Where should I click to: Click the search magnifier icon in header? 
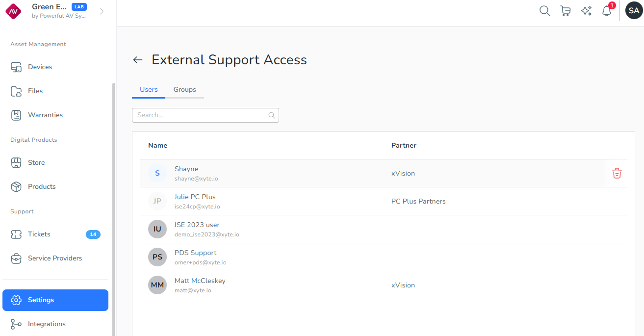[x=544, y=11]
